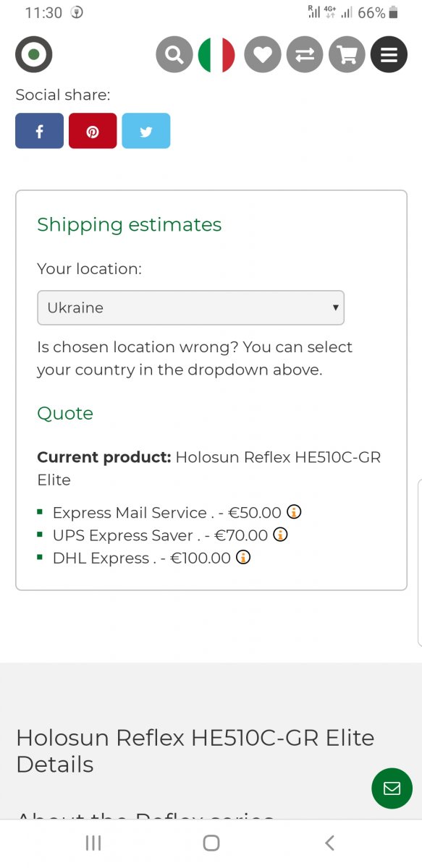Click info icon next to DHL Express
This screenshot has height=868, width=422.
pyautogui.click(x=244, y=557)
